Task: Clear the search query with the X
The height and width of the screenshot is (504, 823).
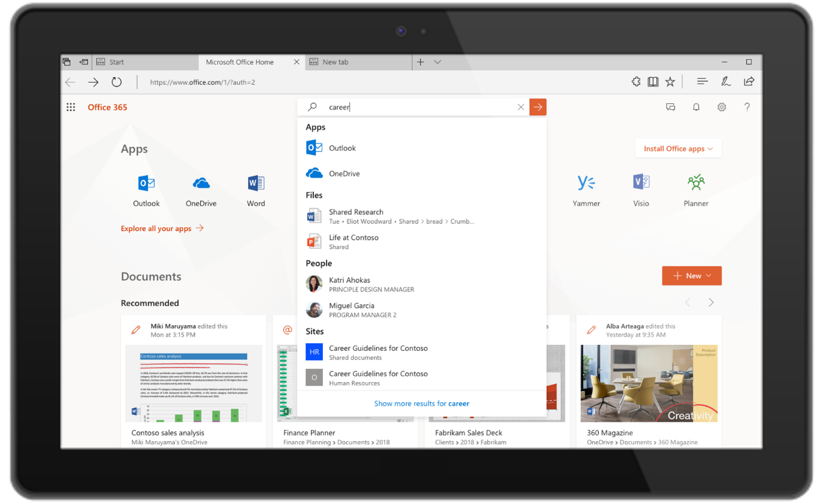Action: tap(520, 107)
